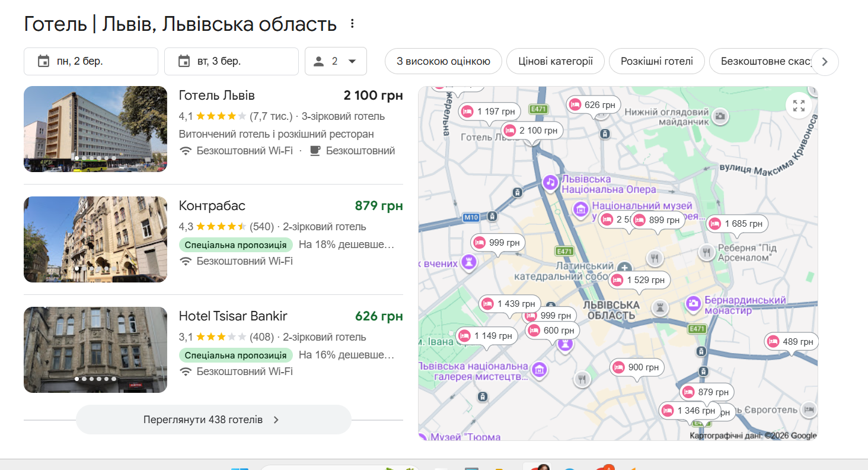This screenshot has width=868, height=470.
Task: Click the "вулиця Максима Кривоноса" street label
Action: (x=768, y=147)
